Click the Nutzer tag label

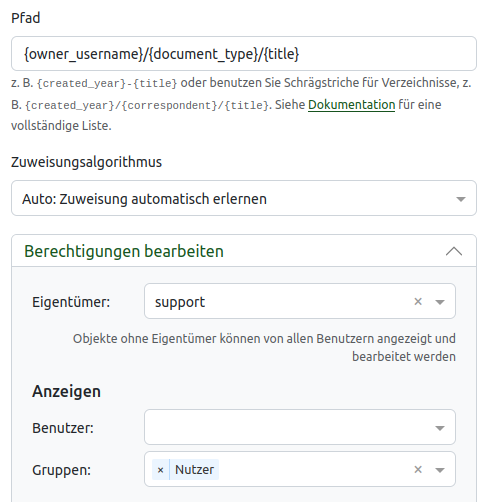194,470
